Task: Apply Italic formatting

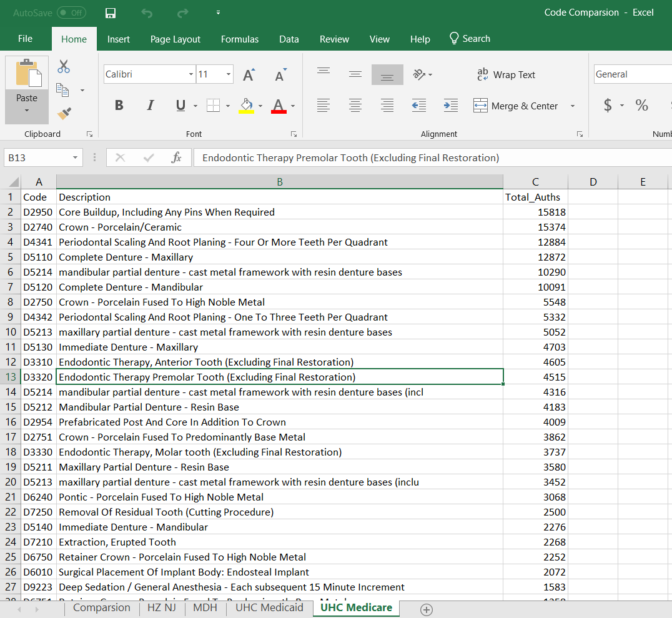Action: (x=150, y=105)
